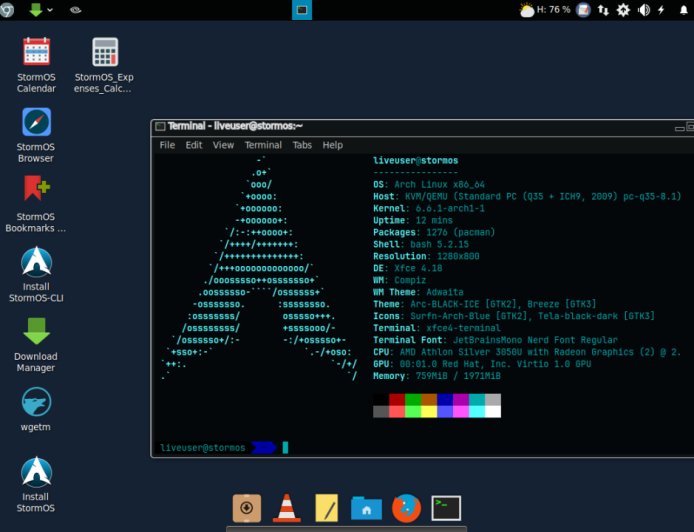This screenshot has height=532, width=694.
Task: Click the 'WM Theme: Adwaita' line
Action: pyautogui.click(x=418, y=292)
